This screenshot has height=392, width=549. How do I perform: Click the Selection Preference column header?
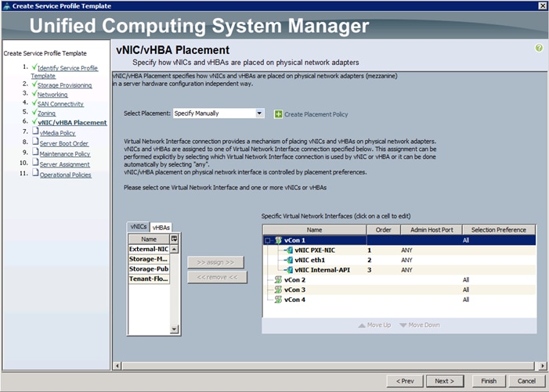coord(499,230)
